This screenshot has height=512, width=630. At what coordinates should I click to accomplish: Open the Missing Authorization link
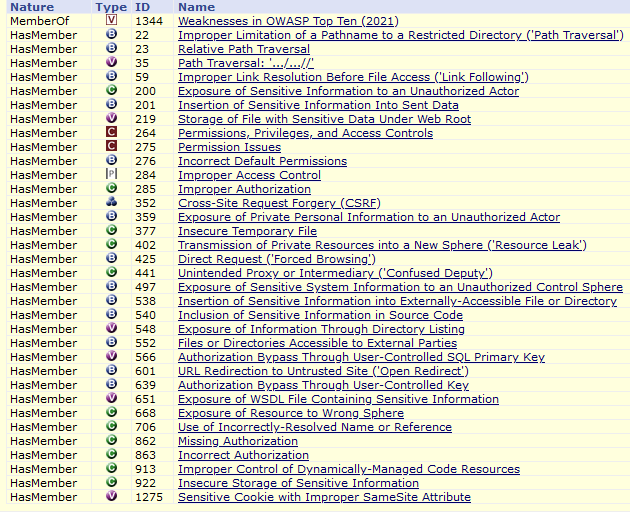[238, 441]
